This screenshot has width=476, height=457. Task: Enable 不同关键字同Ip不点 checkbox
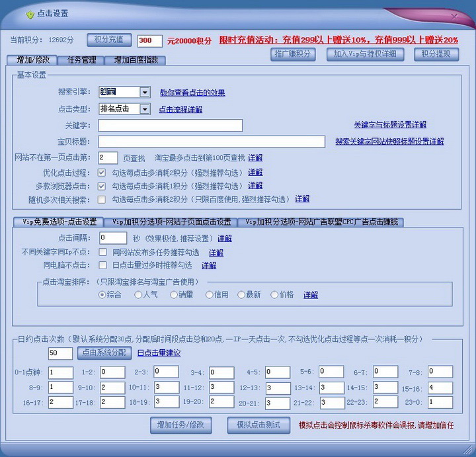[x=103, y=252]
